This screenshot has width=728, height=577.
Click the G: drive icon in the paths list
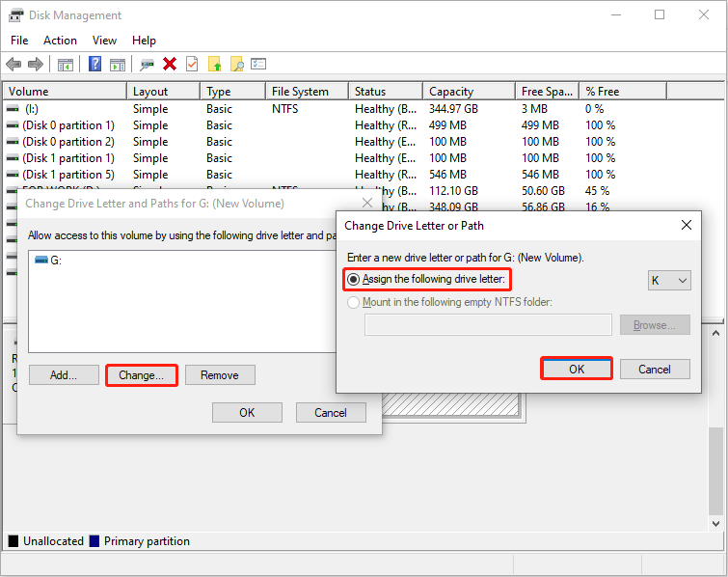41,260
